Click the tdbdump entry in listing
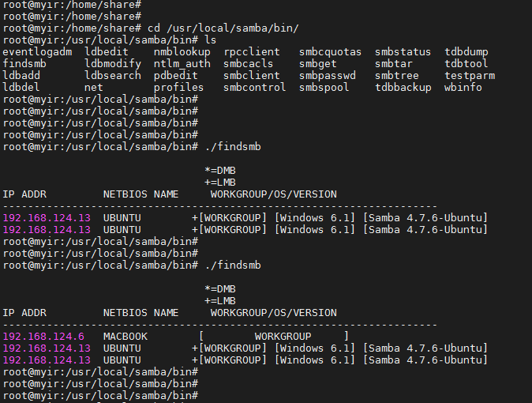 tap(466, 52)
